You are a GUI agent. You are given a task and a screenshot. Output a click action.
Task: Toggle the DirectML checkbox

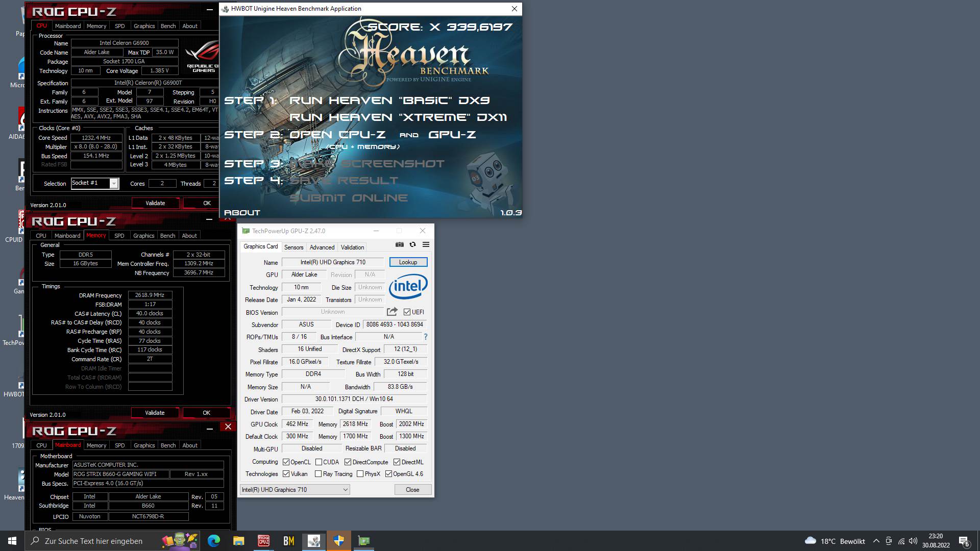[397, 462]
